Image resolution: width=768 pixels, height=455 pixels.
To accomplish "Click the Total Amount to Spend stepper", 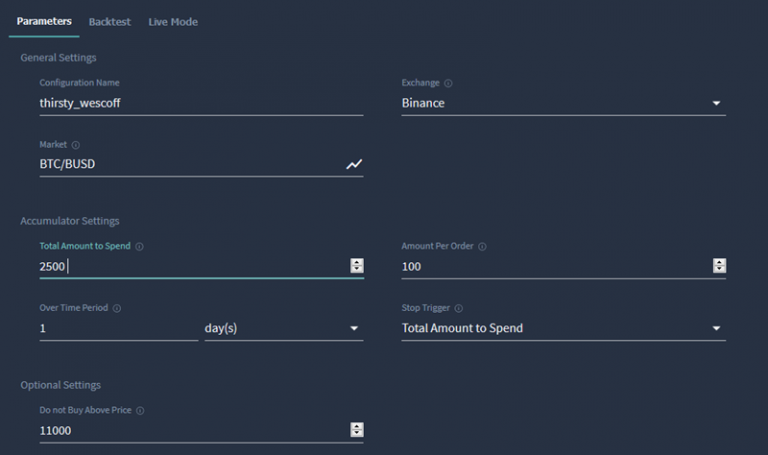I will (x=357, y=265).
